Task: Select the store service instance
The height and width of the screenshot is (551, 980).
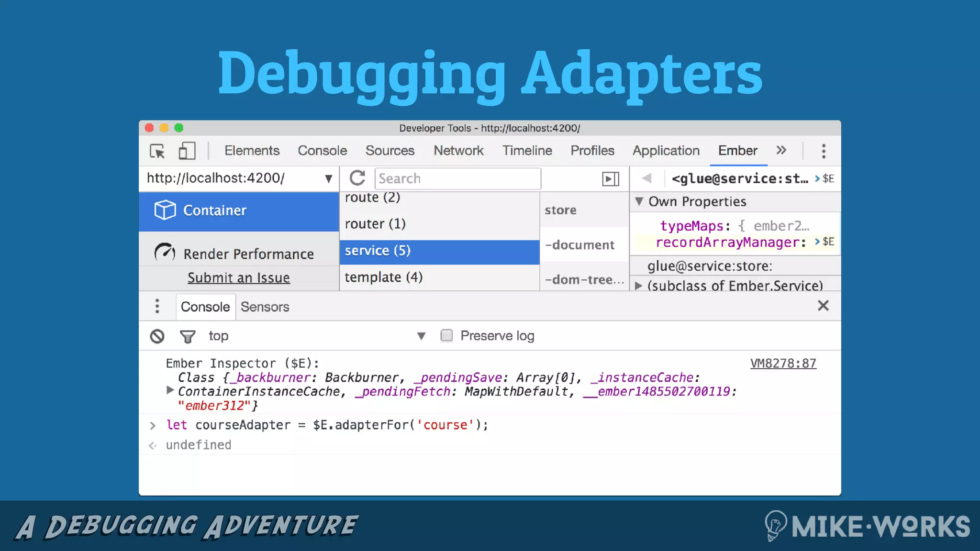Action: tap(584, 210)
